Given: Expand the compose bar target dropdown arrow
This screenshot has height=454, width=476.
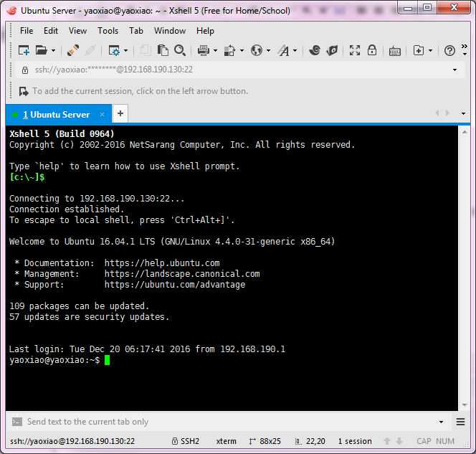Looking at the screenshot, I should point(441,422).
